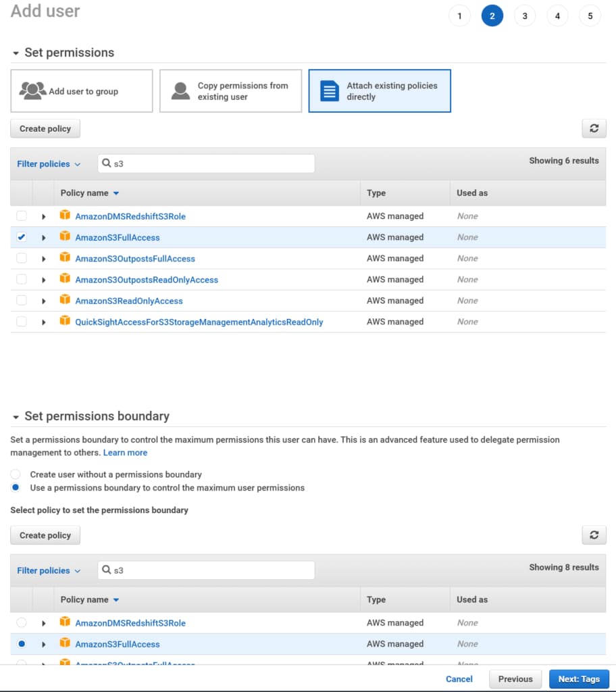The width and height of the screenshot is (616, 692).
Task: Click Next: Tags button
Action: (579, 678)
